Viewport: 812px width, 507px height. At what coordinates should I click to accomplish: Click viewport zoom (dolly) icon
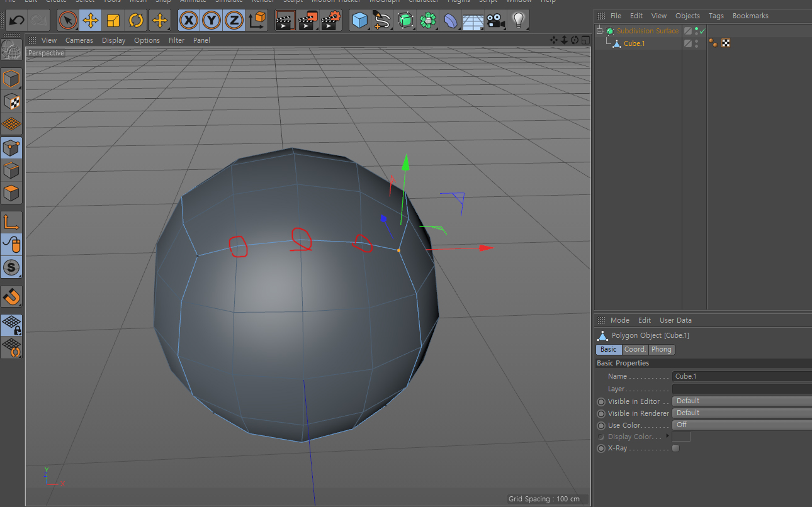pyautogui.click(x=565, y=40)
